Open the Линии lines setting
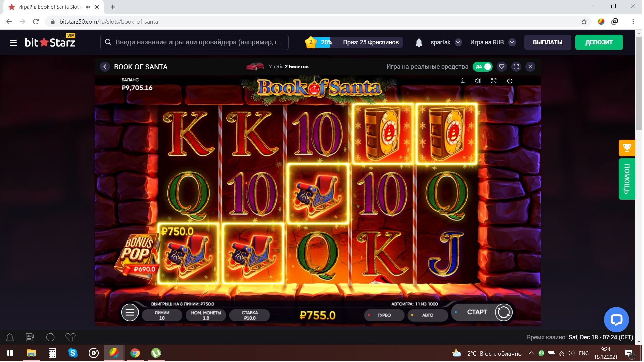 tap(162, 316)
